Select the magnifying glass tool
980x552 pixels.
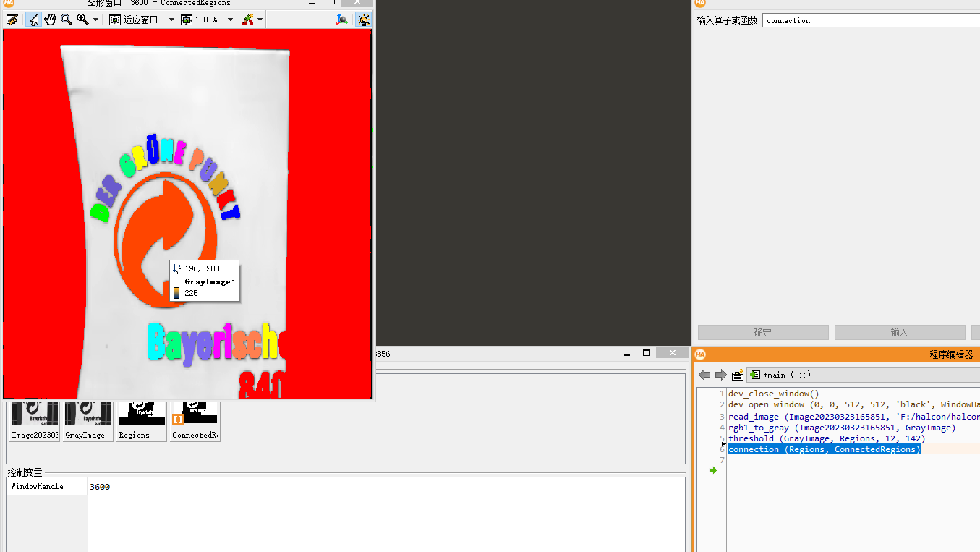[x=67, y=20]
